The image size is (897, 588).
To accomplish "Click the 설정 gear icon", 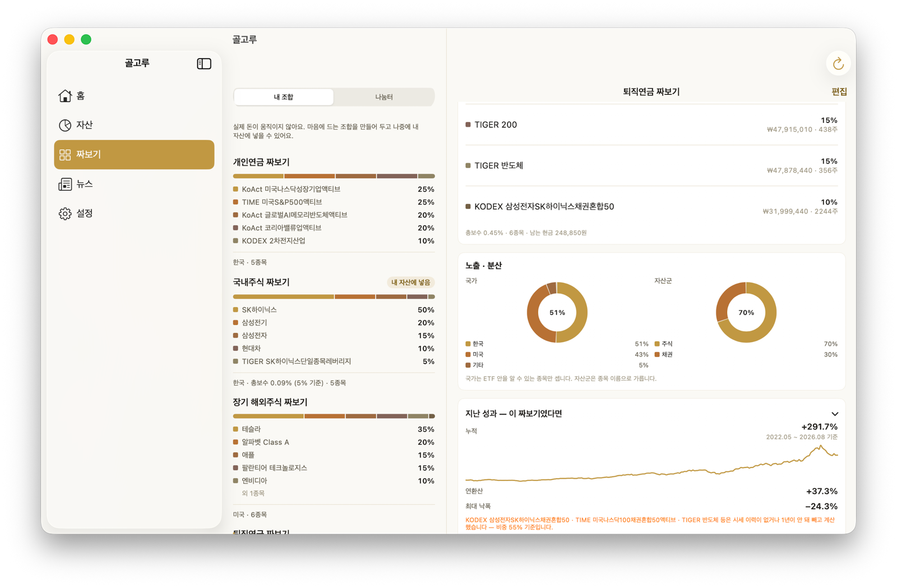I will click(x=65, y=214).
